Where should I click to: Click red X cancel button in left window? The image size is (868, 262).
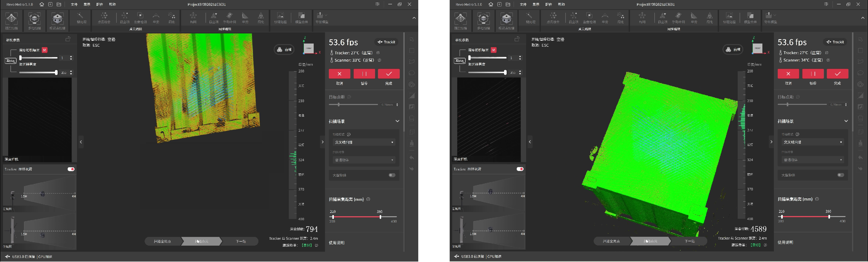coord(339,73)
